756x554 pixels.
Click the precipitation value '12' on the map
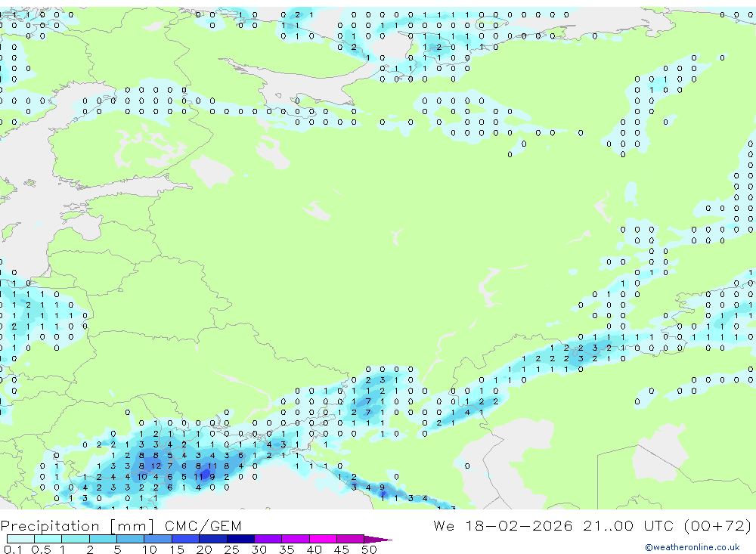[156, 466]
